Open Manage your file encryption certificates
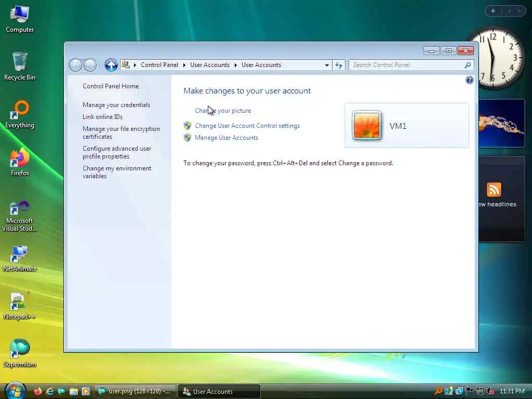 [121, 132]
